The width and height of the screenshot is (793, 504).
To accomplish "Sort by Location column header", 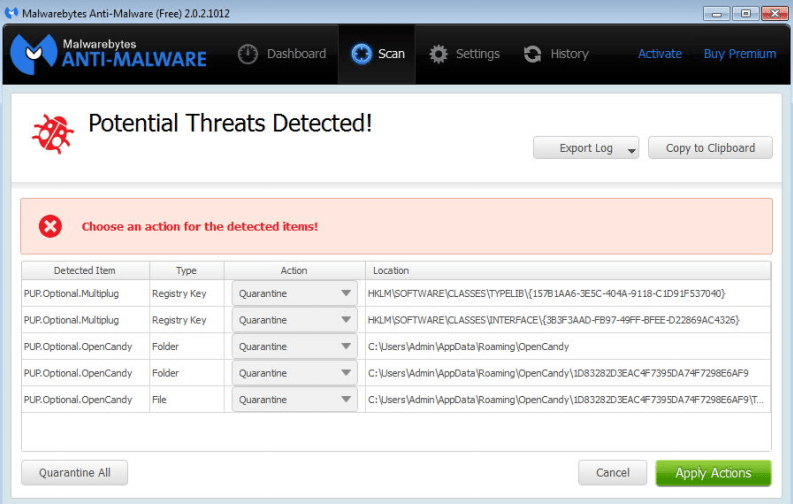I will pos(568,270).
